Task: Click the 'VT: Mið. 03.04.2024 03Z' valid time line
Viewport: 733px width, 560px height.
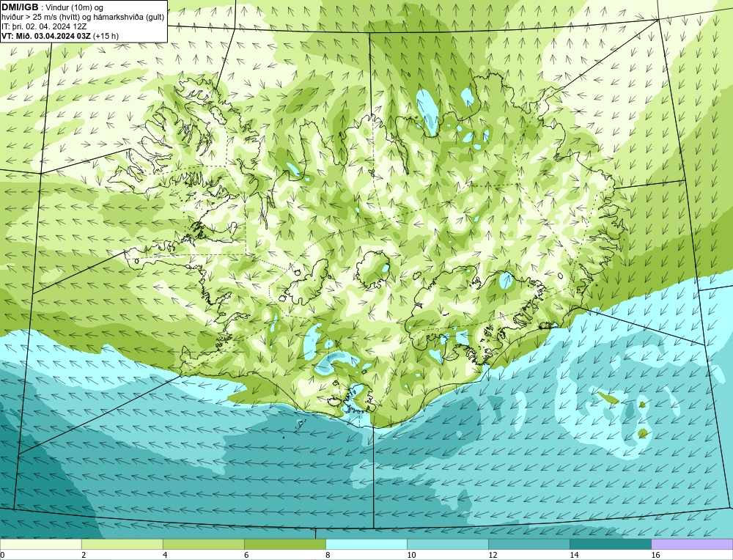Action: point(60,36)
